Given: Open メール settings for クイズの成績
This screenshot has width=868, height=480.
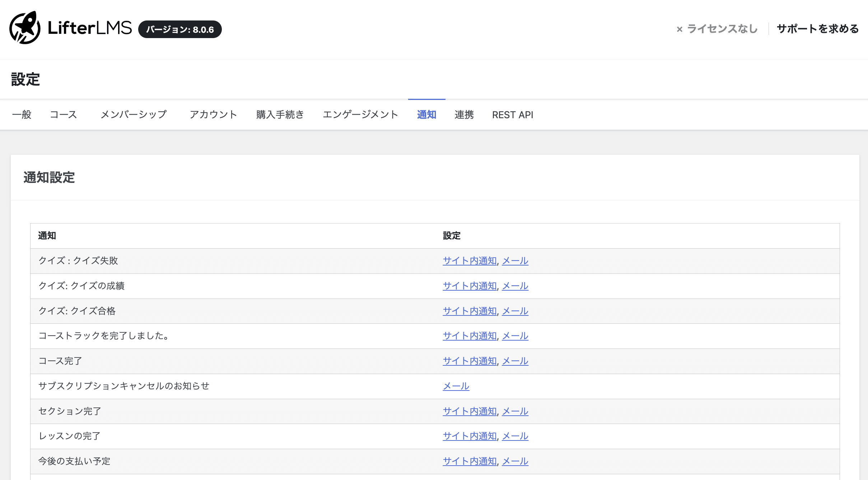Looking at the screenshot, I should pyautogui.click(x=515, y=286).
